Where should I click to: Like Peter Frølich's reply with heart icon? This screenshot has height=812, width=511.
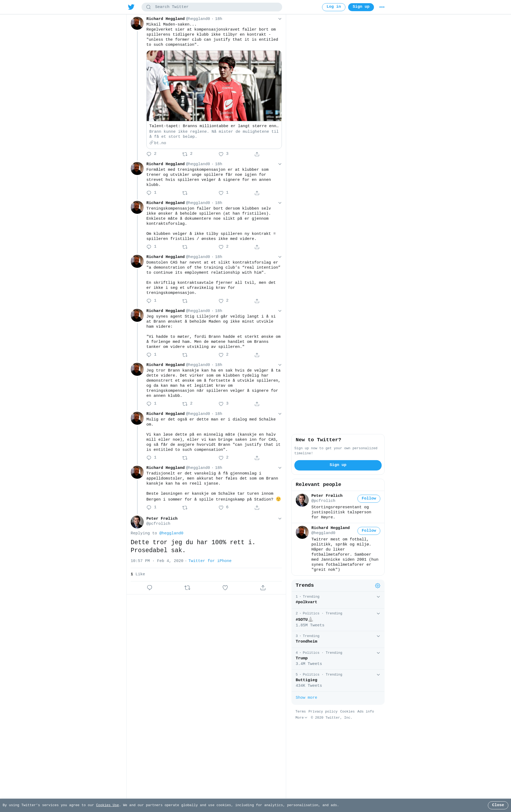(x=225, y=588)
